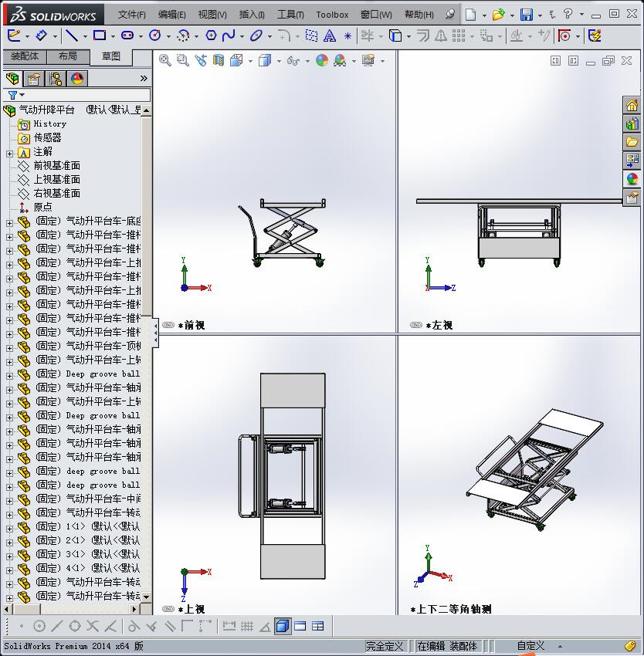Screen dimensions: 644x656
Task: Open the filter dropdown arrow in feature tree
Action: pyautogui.click(x=22, y=95)
